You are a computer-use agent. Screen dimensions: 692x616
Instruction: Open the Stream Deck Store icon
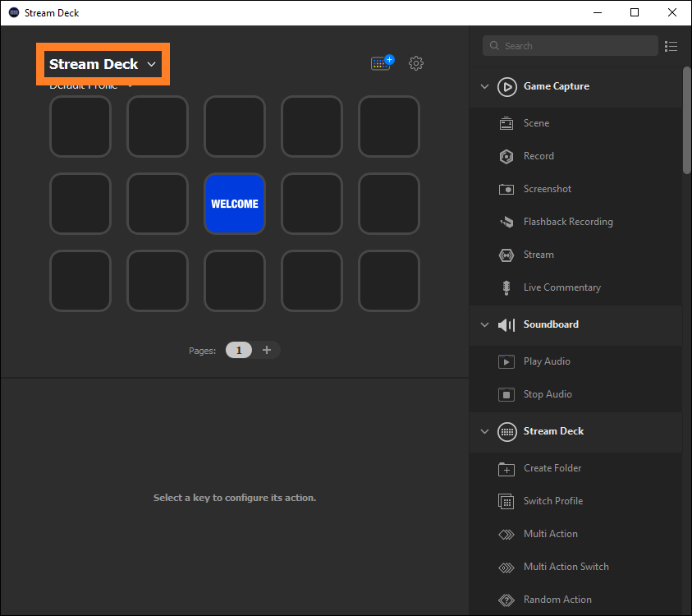pyautogui.click(x=383, y=62)
